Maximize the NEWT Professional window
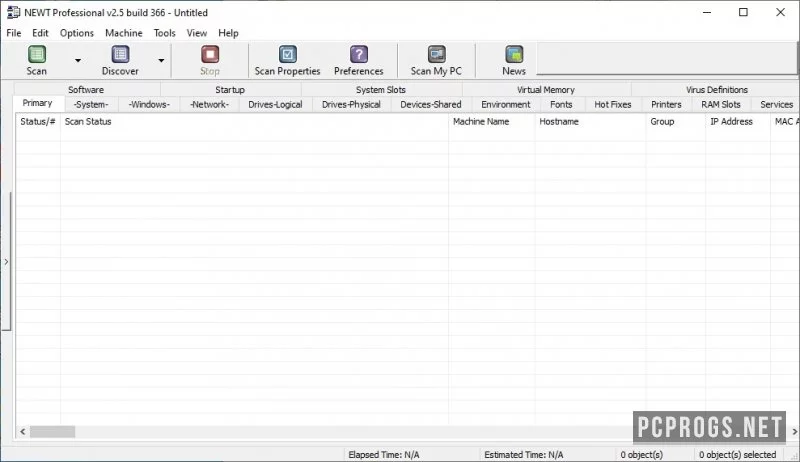Image resolution: width=800 pixels, height=462 pixels. click(x=743, y=12)
